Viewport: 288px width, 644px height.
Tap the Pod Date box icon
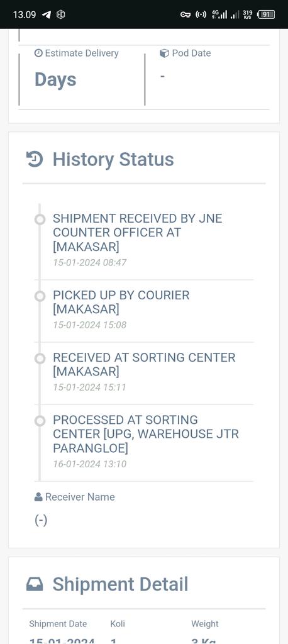(x=164, y=53)
